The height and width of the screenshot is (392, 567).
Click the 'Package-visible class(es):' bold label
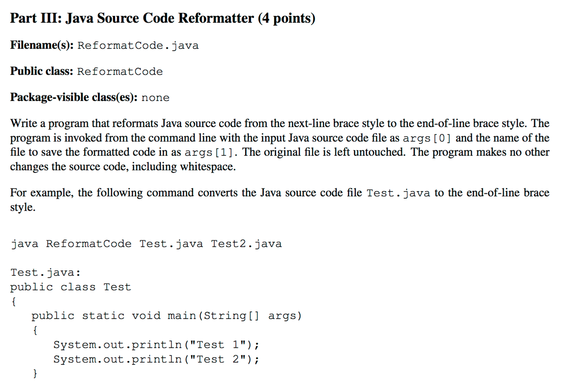click(x=74, y=97)
